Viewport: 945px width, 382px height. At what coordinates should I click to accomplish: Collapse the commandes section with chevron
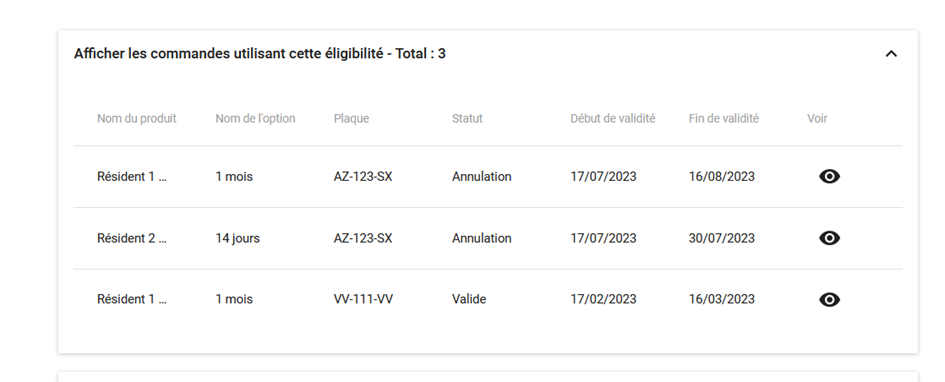click(891, 54)
